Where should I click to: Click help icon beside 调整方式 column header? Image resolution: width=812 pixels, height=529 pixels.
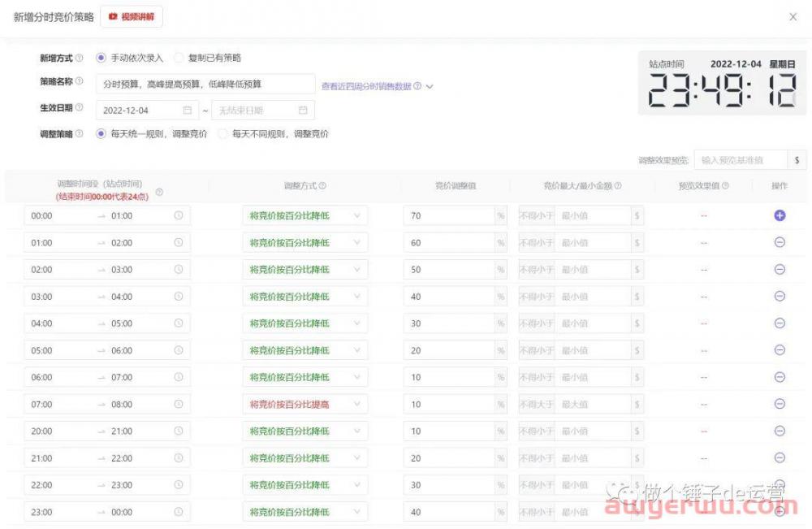(x=322, y=186)
